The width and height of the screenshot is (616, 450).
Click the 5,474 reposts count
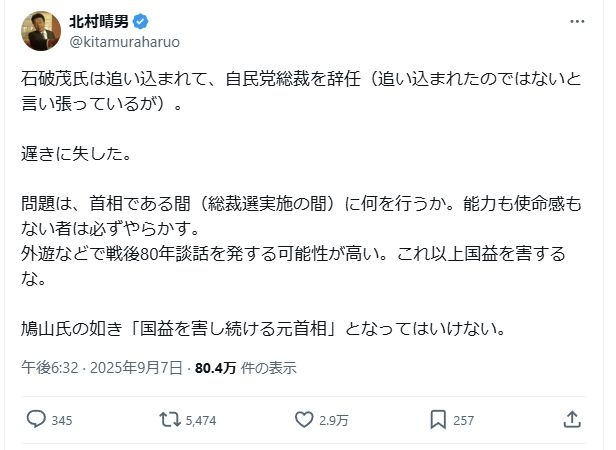tap(201, 420)
